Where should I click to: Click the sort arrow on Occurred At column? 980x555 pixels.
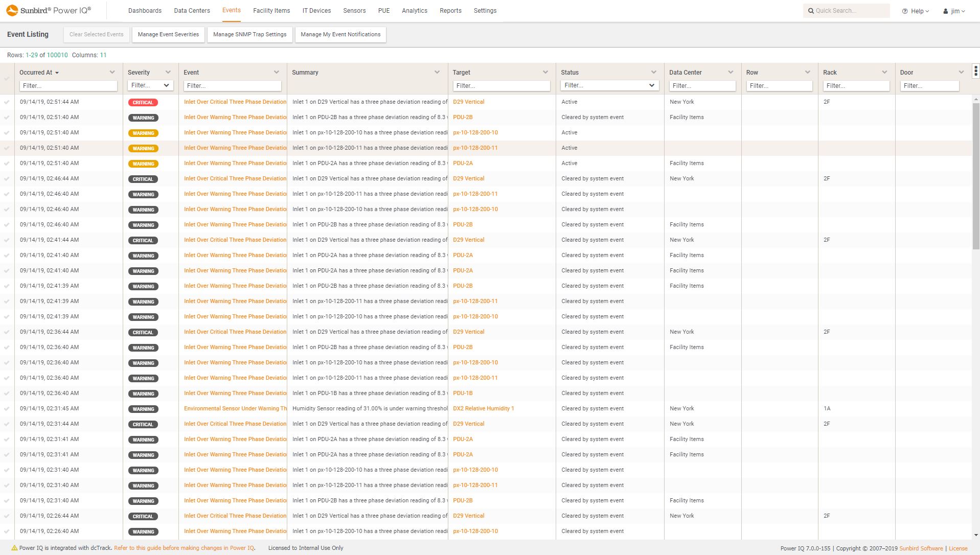click(x=57, y=72)
